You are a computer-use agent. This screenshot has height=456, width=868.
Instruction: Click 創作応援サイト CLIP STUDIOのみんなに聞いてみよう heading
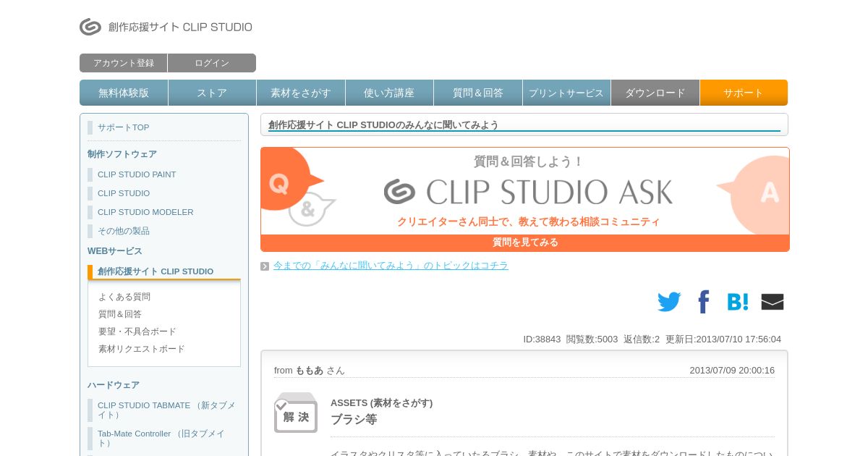click(x=383, y=124)
